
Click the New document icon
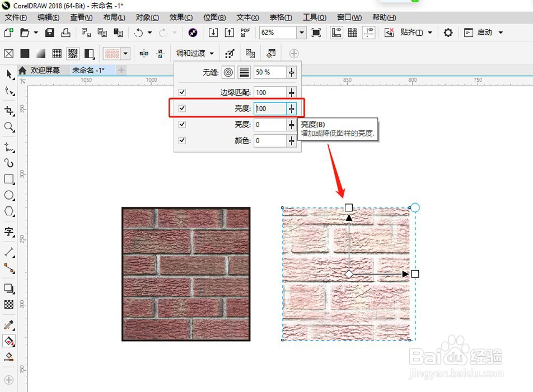pos(9,32)
